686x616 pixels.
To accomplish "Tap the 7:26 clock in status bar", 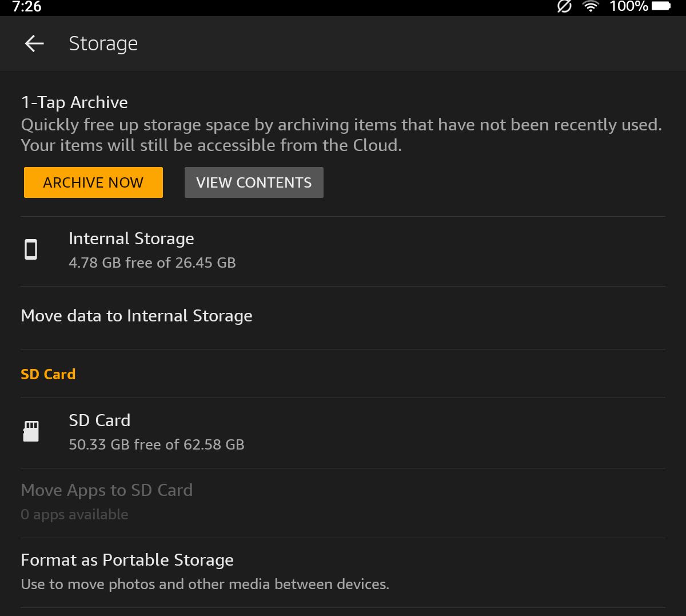I will 26,7.
